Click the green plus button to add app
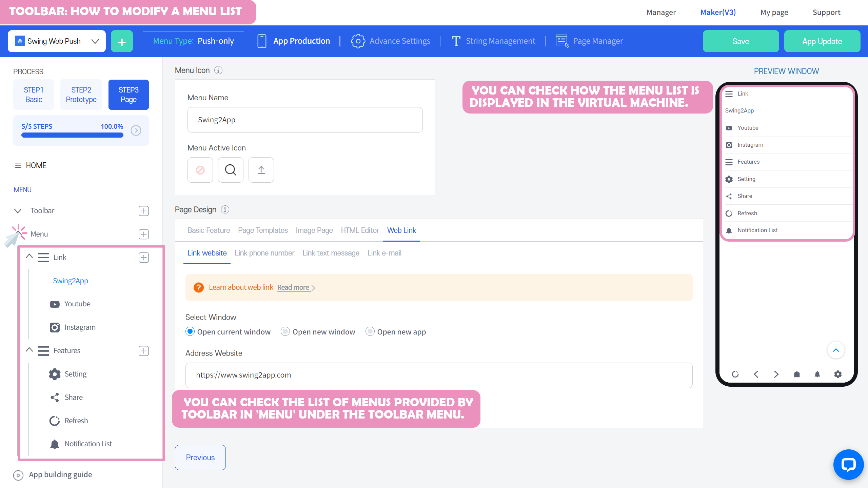 122,41
